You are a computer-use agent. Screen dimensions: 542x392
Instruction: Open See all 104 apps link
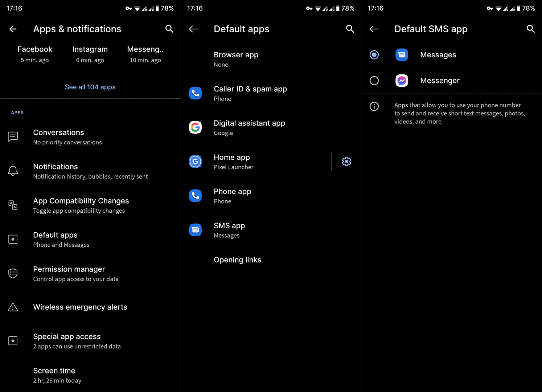pos(90,87)
